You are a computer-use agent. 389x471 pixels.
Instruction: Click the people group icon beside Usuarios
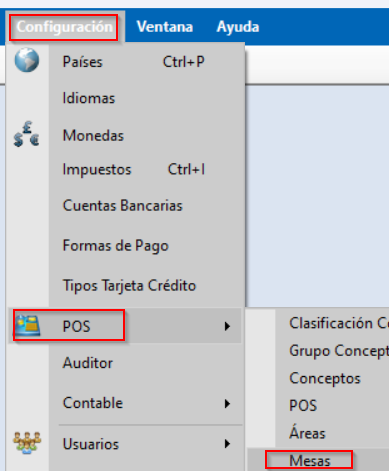point(27,443)
